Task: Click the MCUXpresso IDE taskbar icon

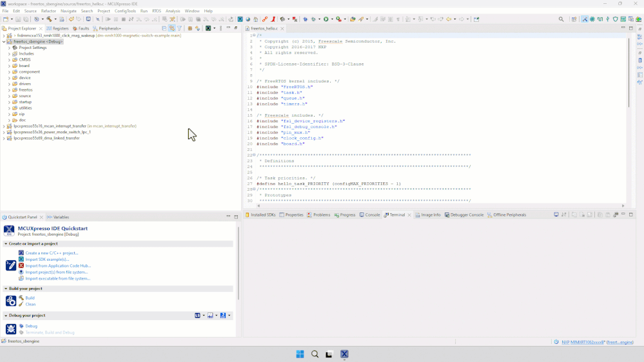Action: pyautogui.click(x=344, y=354)
